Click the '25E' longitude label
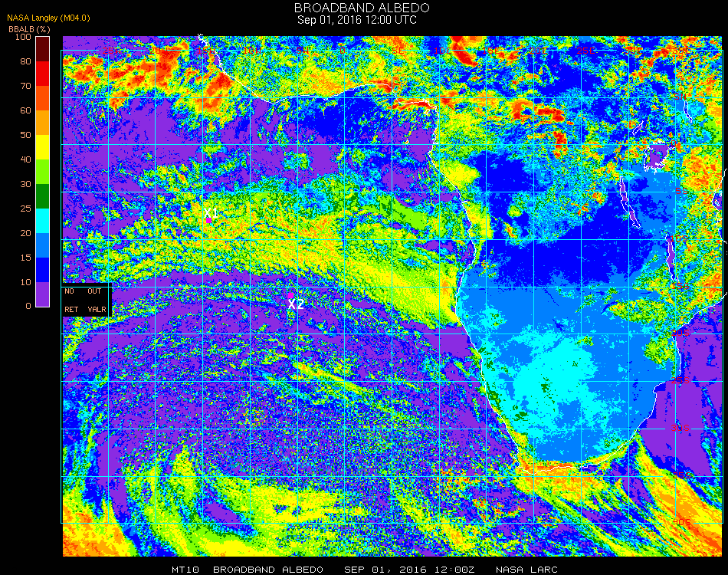 (586, 51)
